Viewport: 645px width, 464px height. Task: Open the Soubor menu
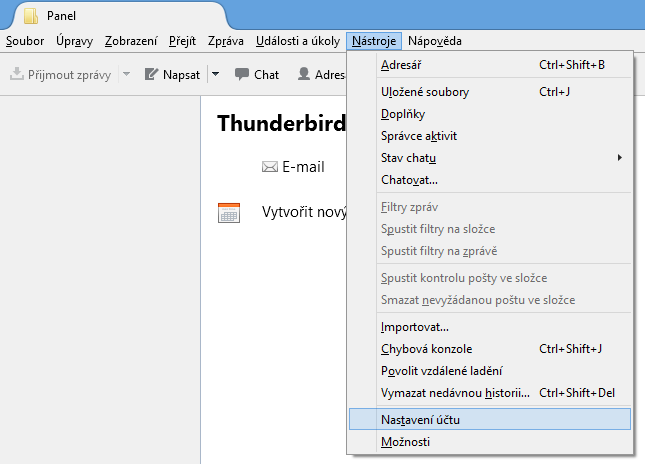(25, 41)
